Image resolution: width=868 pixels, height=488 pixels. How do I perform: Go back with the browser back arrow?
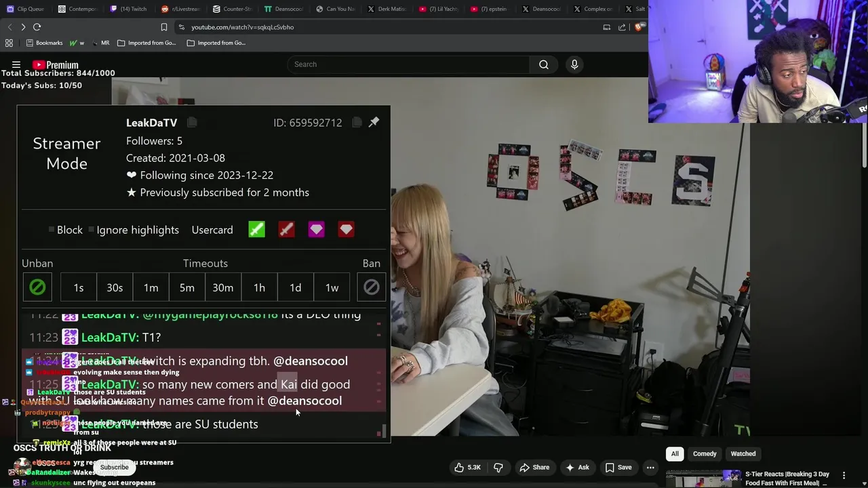pos(9,27)
